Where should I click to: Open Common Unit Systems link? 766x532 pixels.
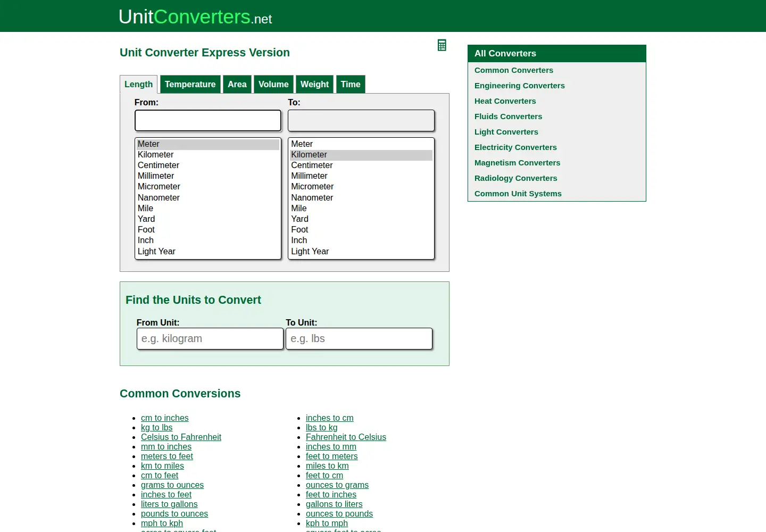tap(518, 194)
